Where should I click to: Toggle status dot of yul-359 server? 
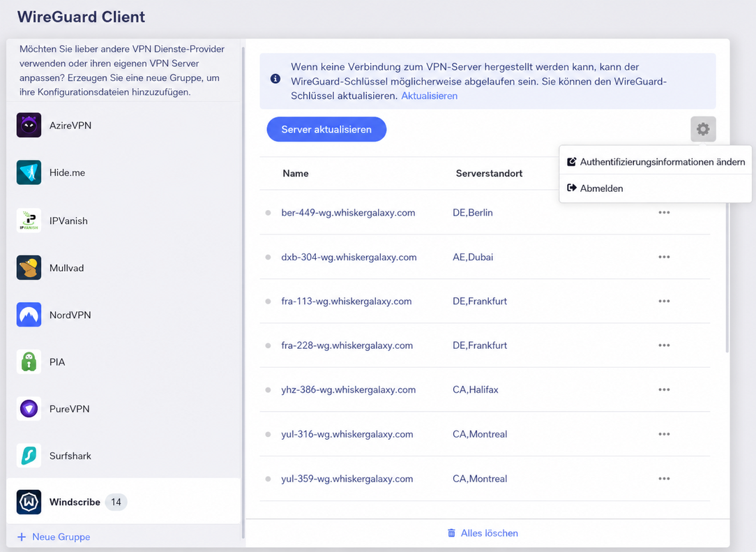(x=268, y=479)
